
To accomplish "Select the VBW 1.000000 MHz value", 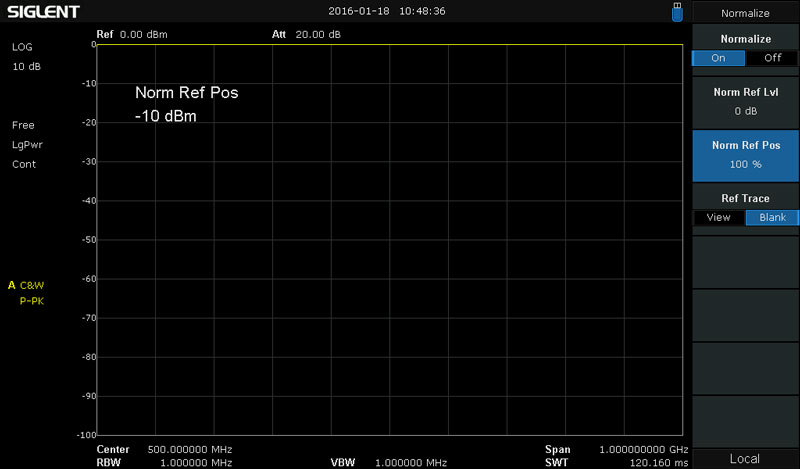I will pos(410,463).
